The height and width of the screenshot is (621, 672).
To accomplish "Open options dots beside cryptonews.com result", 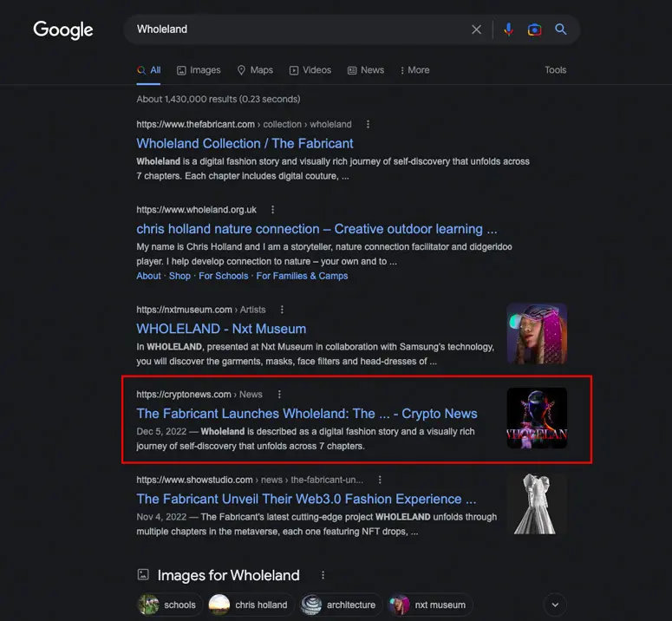I will 279,395.
